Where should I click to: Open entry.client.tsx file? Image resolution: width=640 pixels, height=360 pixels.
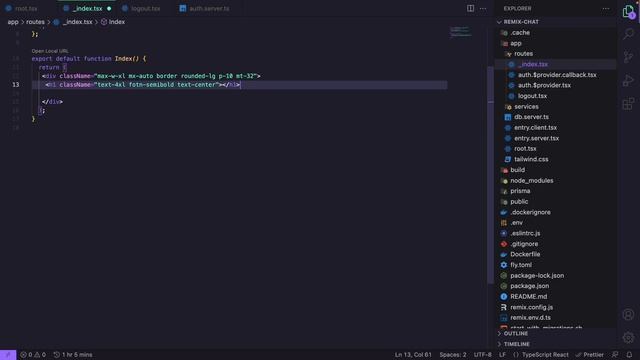click(x=535, y=128)
